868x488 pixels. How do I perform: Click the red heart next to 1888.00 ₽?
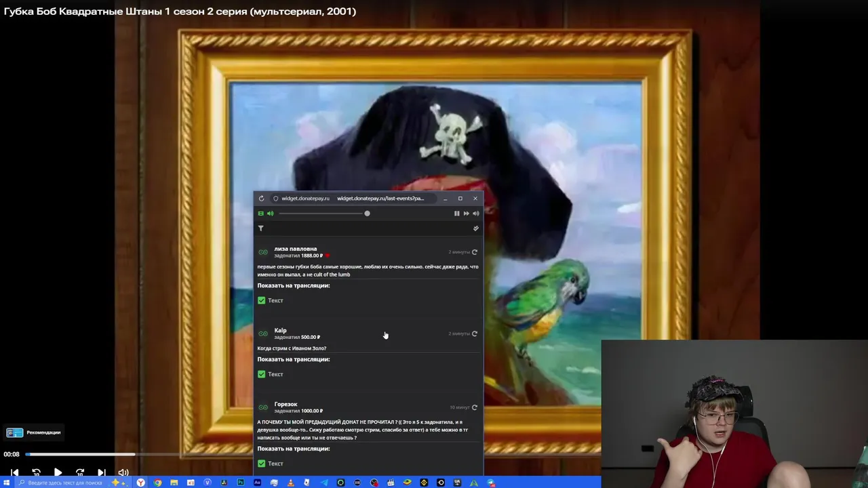(x=327, y=256)
